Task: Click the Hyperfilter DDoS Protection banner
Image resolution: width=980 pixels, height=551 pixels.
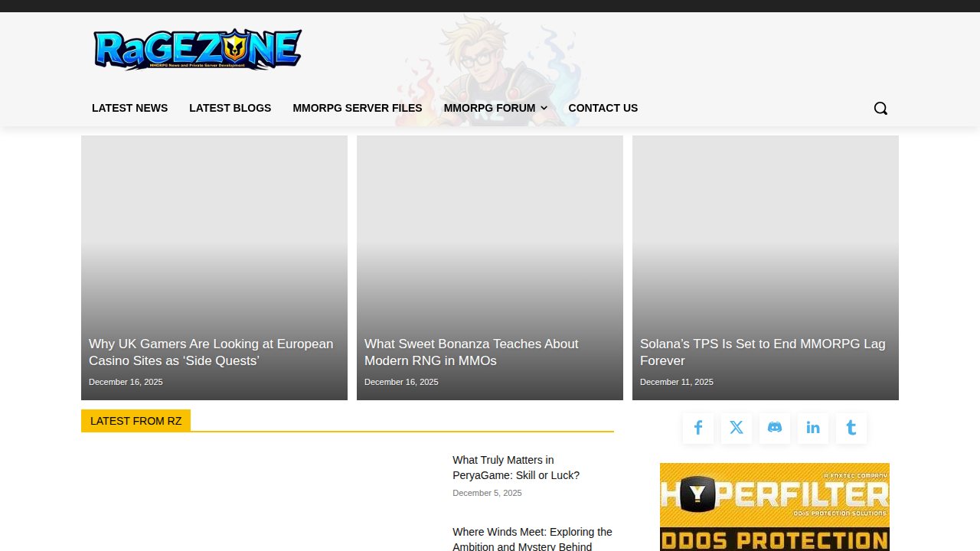Action: pyautogui.click(x=775, y=507)
